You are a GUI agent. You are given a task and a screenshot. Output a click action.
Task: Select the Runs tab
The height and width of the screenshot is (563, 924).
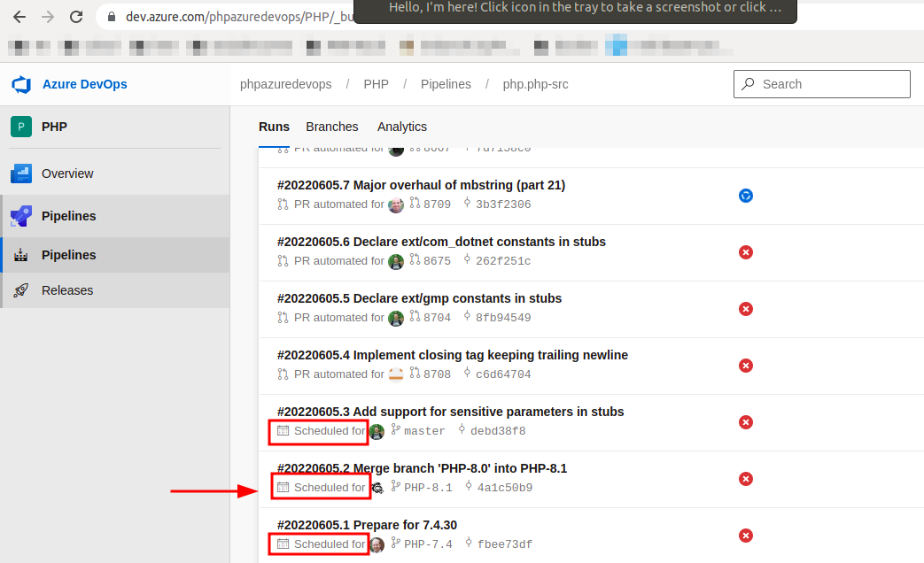(274, 127)
